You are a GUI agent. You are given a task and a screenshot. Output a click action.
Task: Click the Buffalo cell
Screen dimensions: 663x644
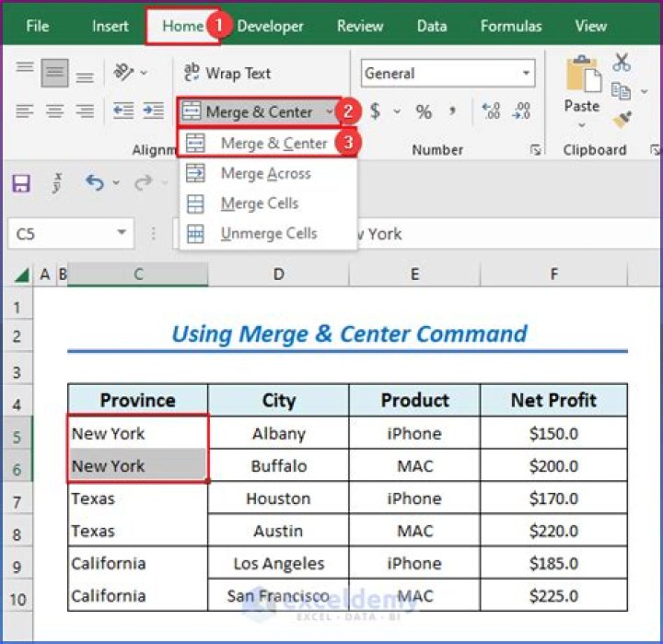pyautogui.click(x=279, y=466)
